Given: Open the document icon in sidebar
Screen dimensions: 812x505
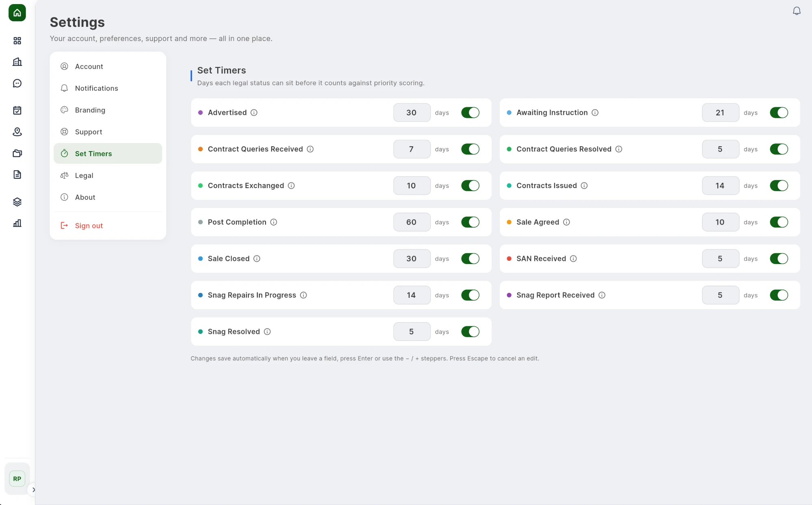Looking at the screenshot, I should tap(17, 175).
